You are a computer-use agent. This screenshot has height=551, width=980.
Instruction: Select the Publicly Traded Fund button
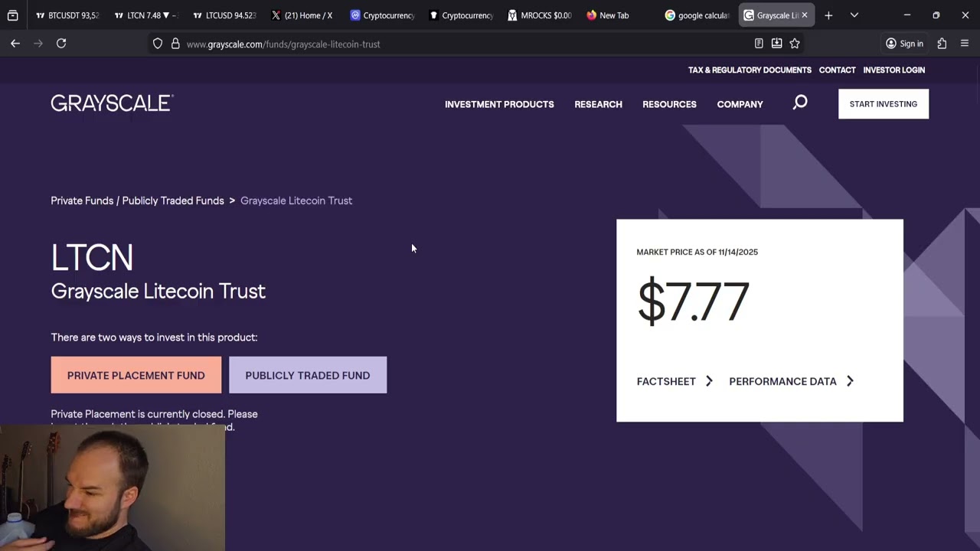308,375
